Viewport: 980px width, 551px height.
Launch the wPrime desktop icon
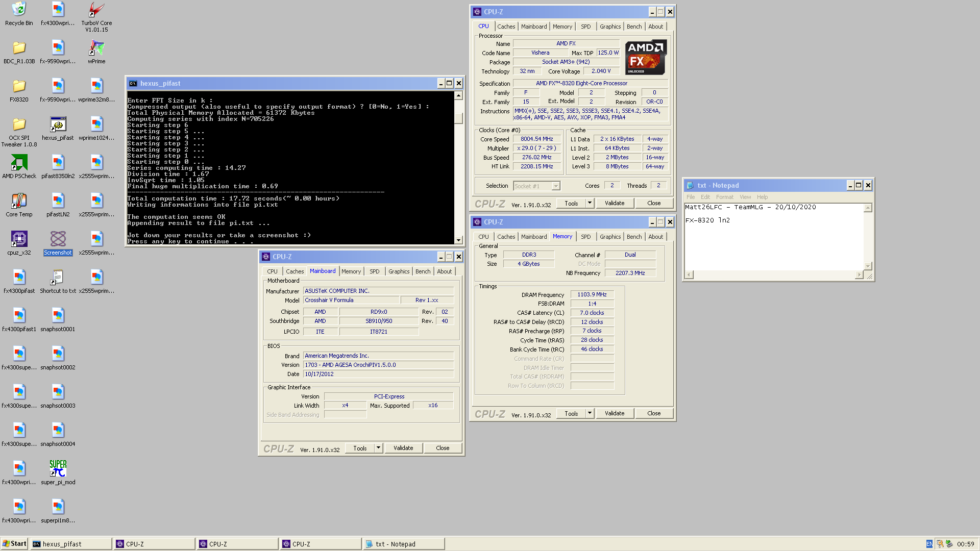[96, 52]
